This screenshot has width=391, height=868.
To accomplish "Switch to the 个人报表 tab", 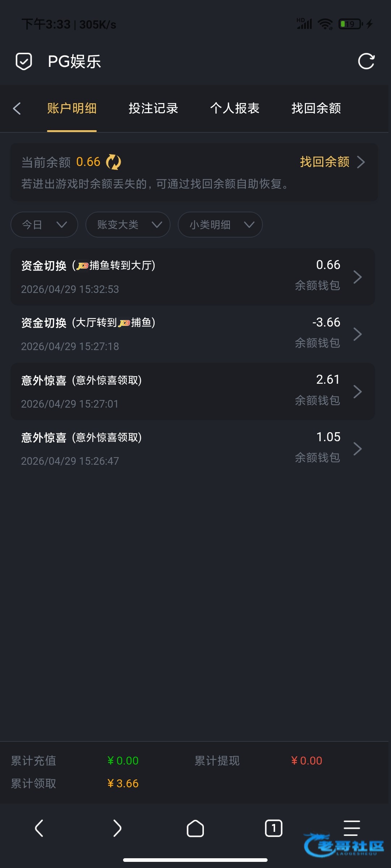I will coord(235,109).
